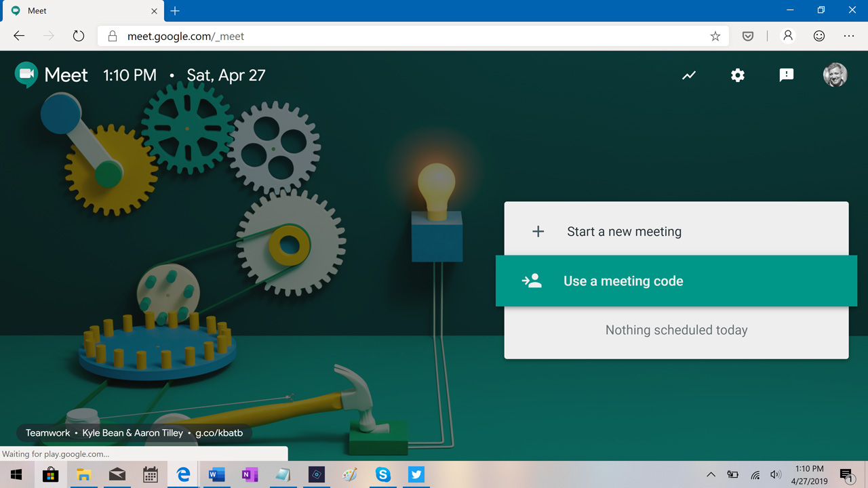Open the Mail app in taskbar

coord(117,475)
